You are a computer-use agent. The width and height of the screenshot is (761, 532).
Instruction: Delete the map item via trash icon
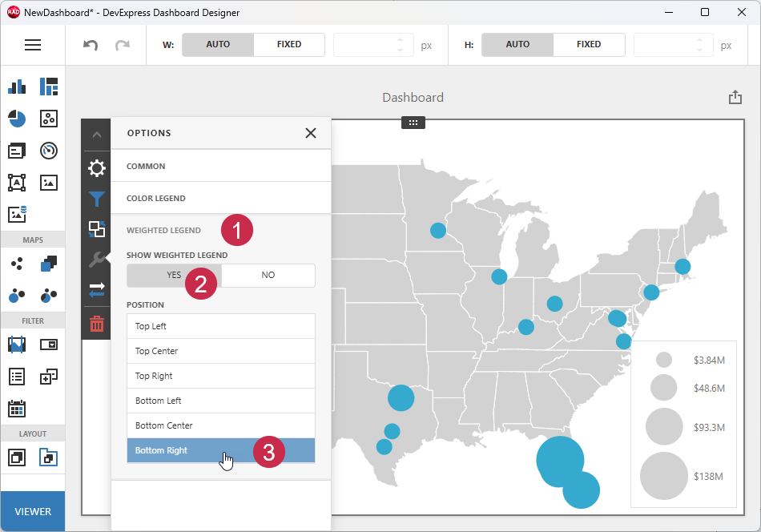(96, 324)
